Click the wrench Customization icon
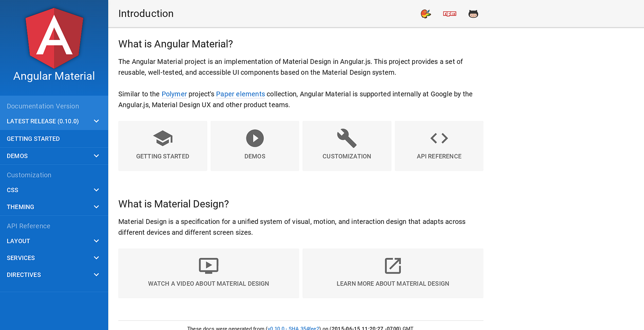 tap(347, 138)
